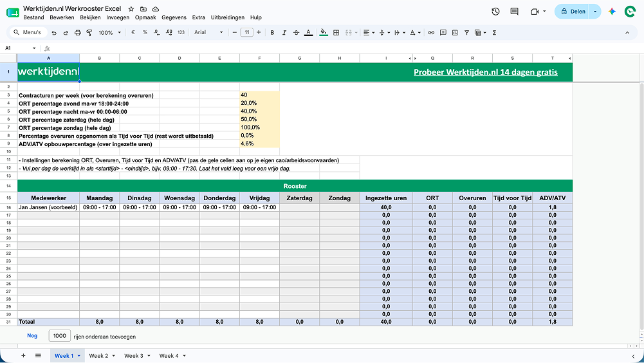Format as percent

[x=145, y=32]
